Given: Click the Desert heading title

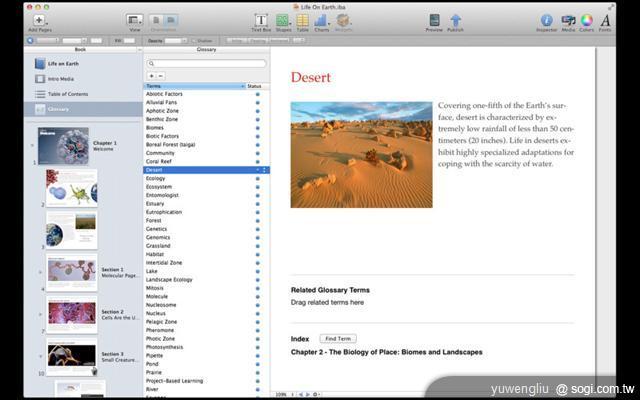Looking at the screenshot, I should 311,77.
